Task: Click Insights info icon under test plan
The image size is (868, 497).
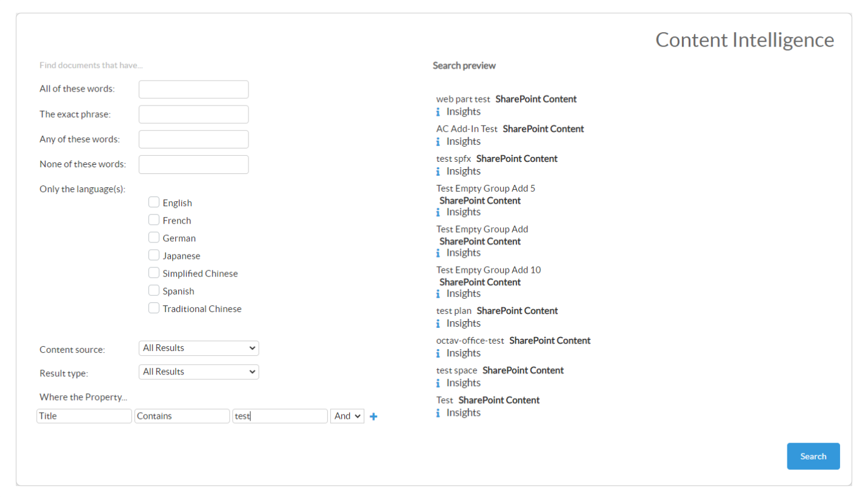Action: [x=438, y=323]
